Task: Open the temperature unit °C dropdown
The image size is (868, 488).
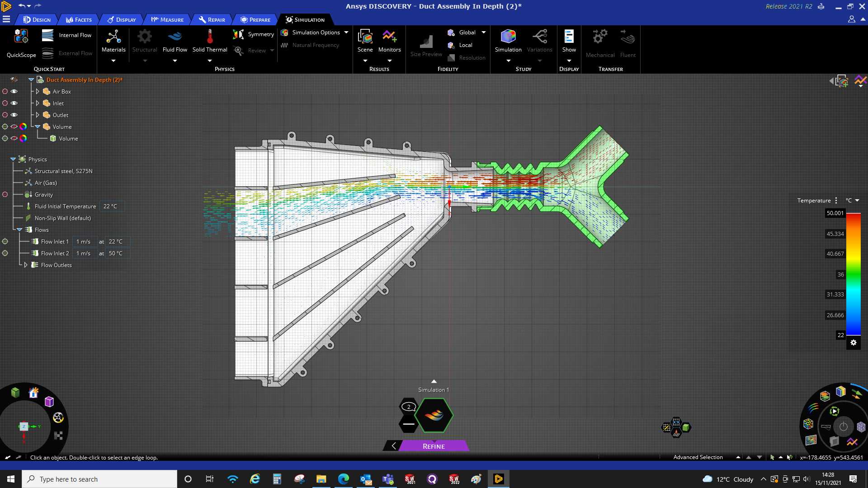Action: click(x=853, y=201)
